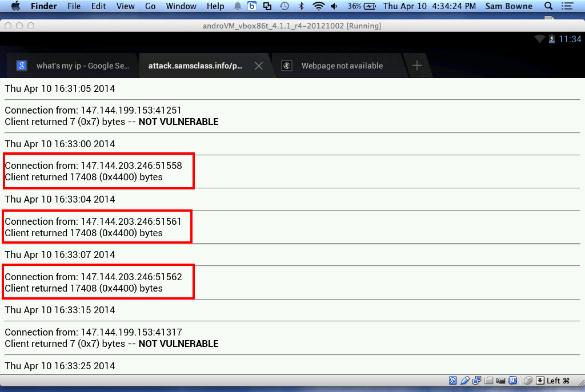Click the virtualization CPU chip indicator
This screenshot has height=392, width=585.
(513, 381)
